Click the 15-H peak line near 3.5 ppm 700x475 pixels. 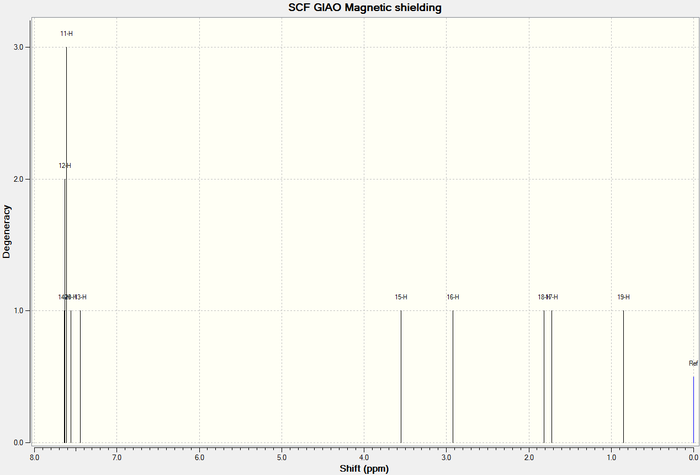tap(401, 376)
